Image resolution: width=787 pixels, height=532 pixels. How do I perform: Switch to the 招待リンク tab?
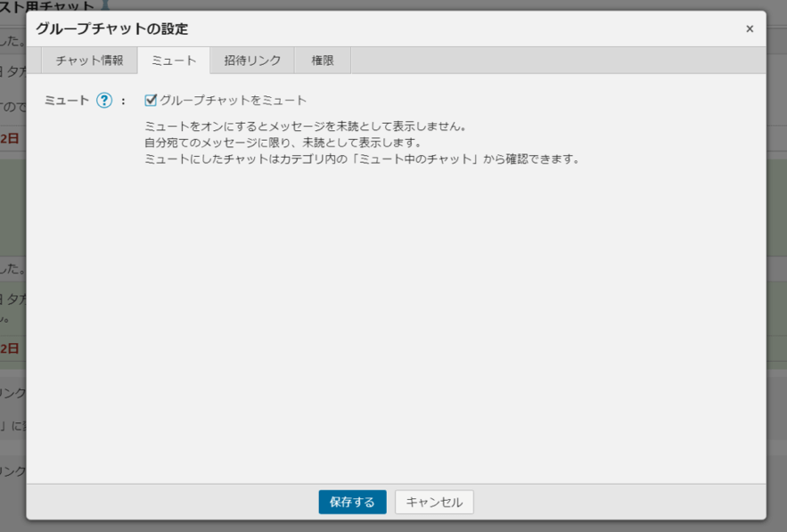pos(252,61)
